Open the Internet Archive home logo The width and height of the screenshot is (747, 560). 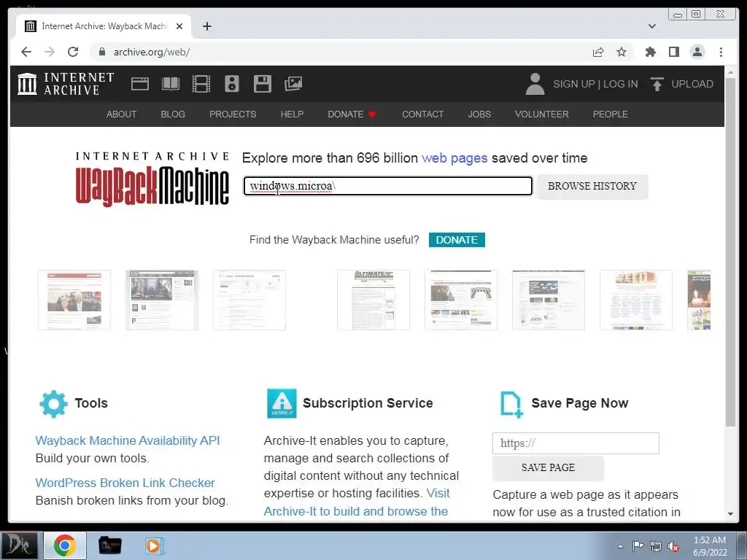(65, 84)
